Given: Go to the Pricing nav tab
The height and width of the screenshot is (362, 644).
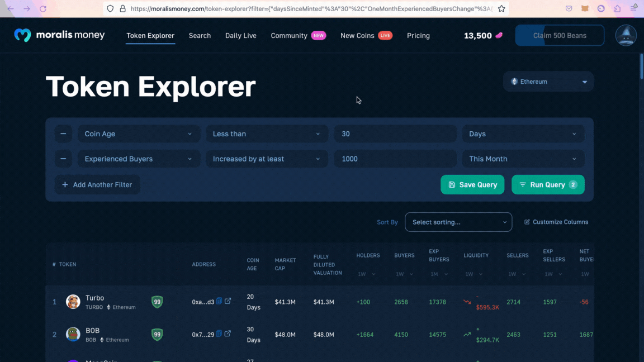Looking at the screenshot, I should (x=418, y=36).
